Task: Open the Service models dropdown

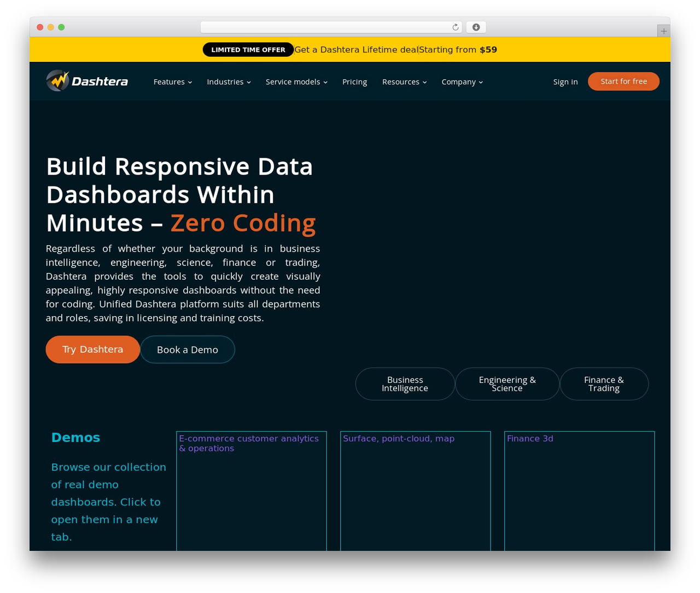Action: point(296,82)
